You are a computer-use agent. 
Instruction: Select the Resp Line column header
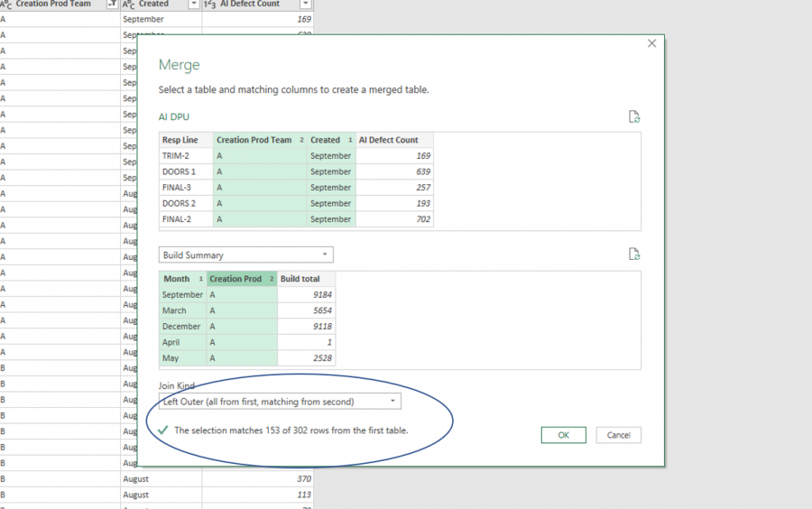click(186, 140)
